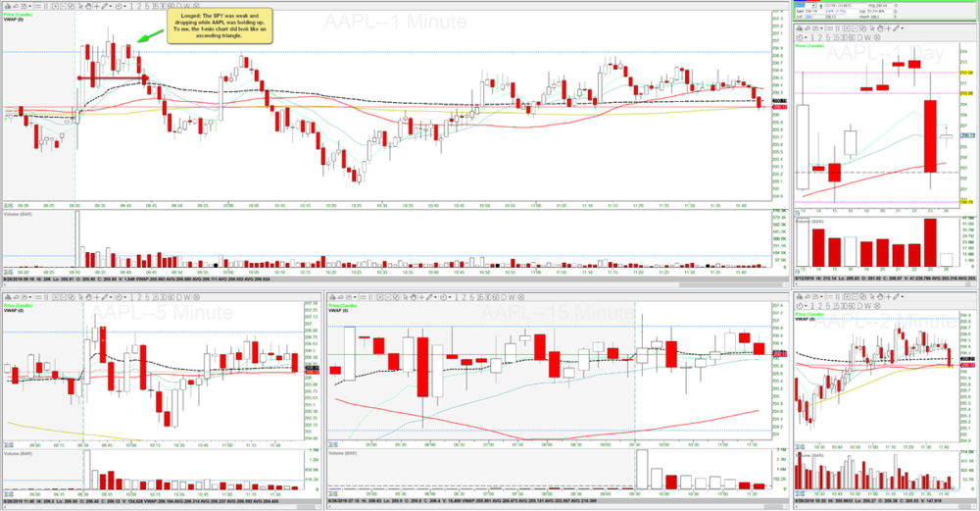Zoom out on the 1 Minute chart
Viewport: 980px width, 511px height.
pos(63,6)
